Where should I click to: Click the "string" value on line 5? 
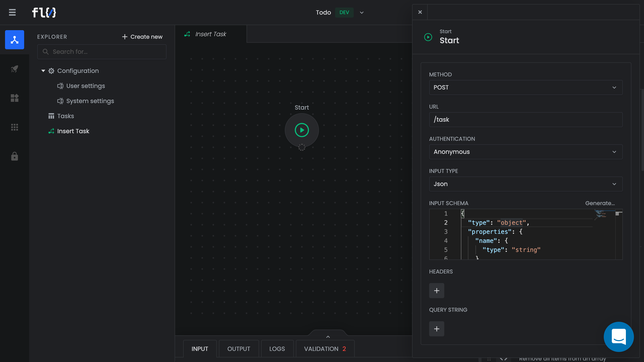pos(526,250)
